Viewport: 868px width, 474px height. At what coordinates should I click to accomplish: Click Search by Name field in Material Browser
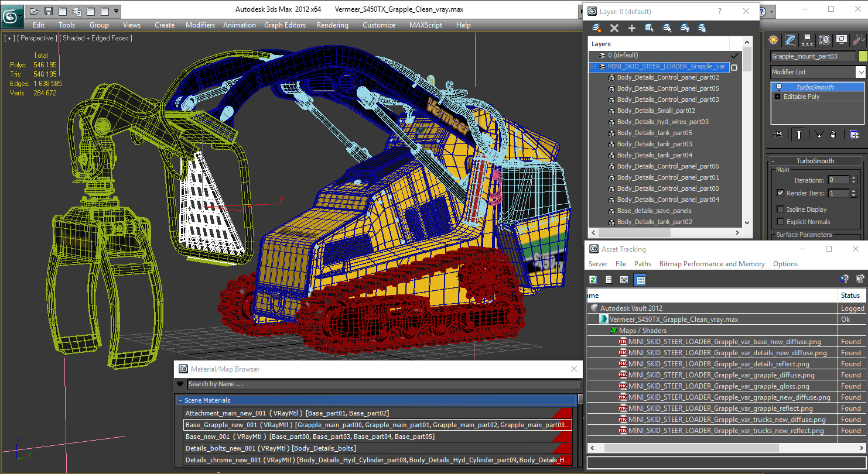[384, 384]
